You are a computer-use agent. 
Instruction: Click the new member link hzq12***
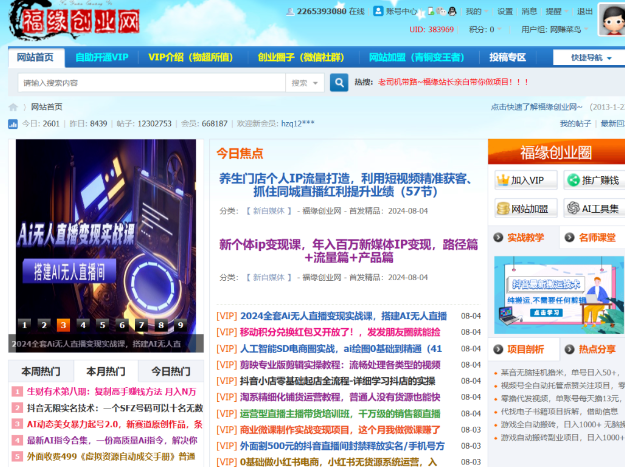click(x=298, y=124)
